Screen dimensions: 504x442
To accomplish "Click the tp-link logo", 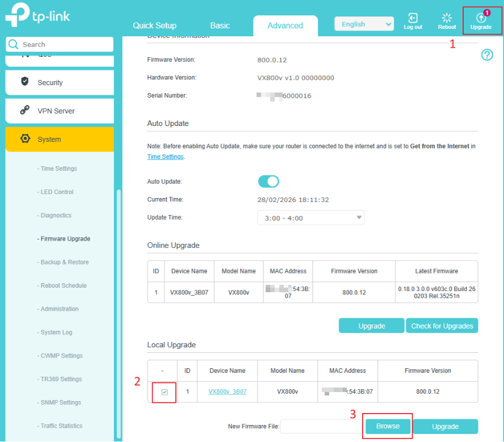I will (x=37, y=16).
